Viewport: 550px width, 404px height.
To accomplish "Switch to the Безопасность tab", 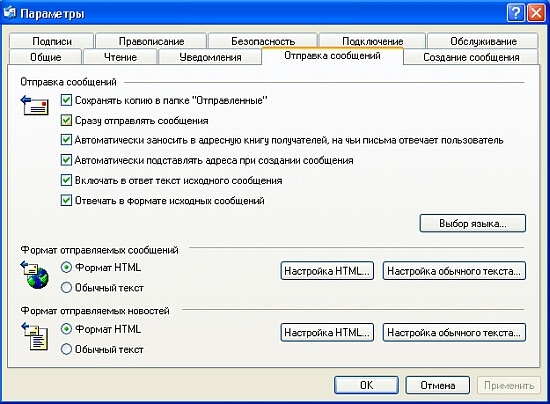I will pos(263,41).
